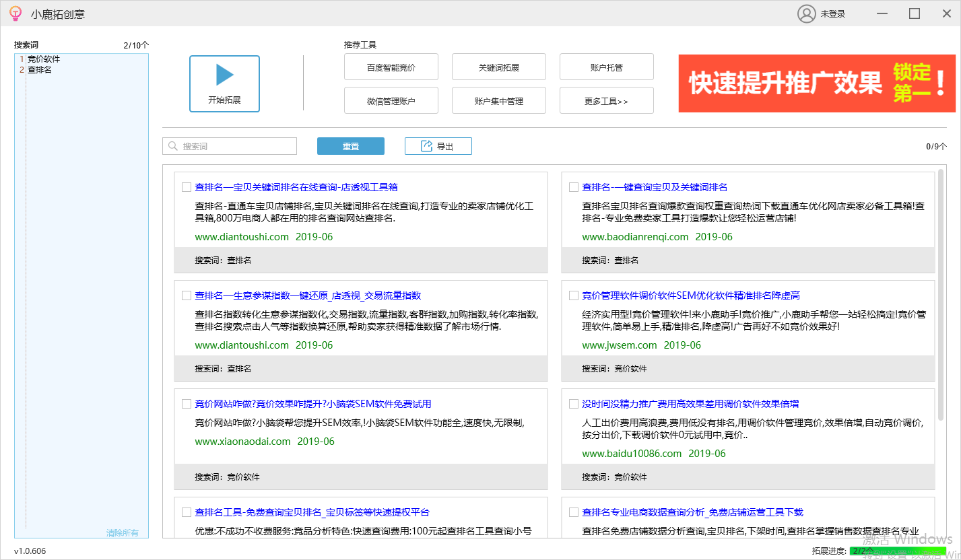Click the export icon on 导出 button
The width and height of the screenshot is (961, 560).
coord(426,146)
